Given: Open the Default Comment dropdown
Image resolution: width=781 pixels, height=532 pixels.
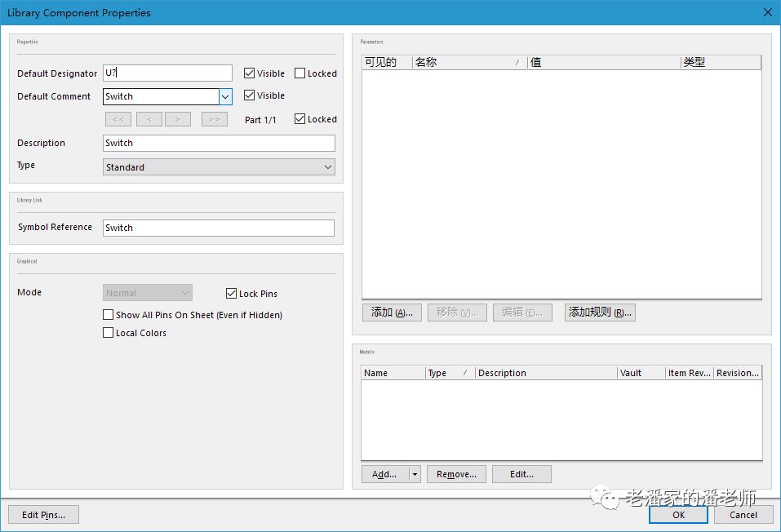Looking at the screenshot, I should [x=225, y=96].
